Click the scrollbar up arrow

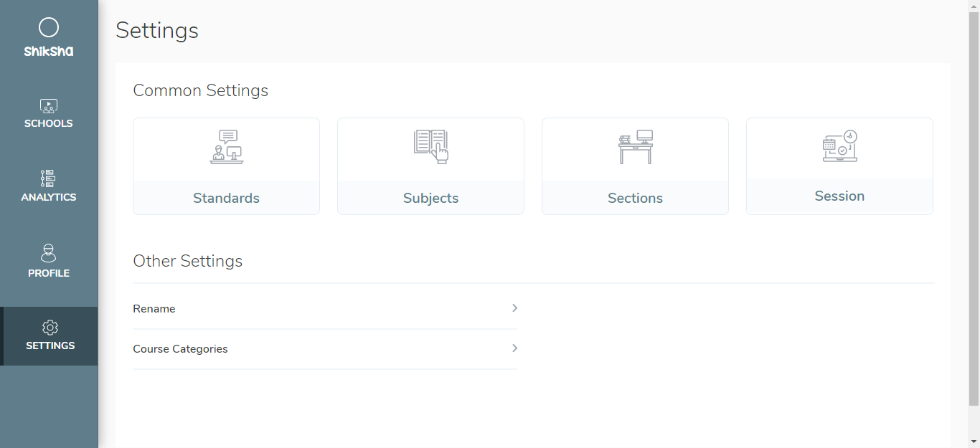pyautogui.click(x=974, y=6)
